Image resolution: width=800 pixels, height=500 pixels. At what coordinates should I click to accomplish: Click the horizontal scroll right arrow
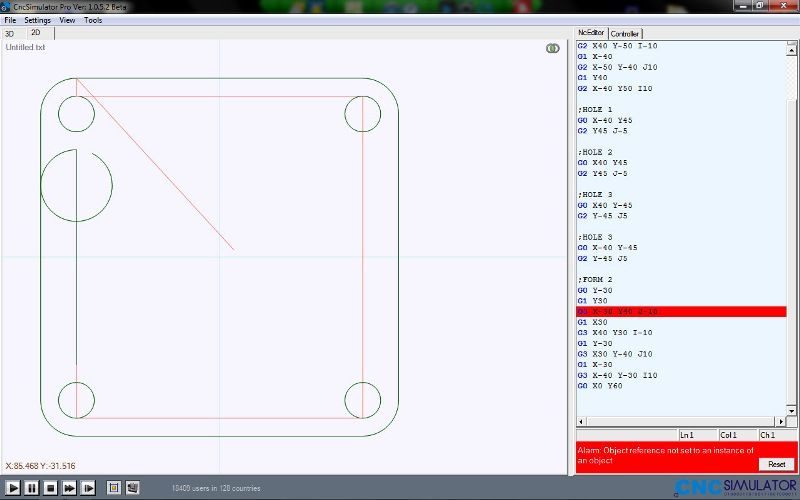[781, 421]
